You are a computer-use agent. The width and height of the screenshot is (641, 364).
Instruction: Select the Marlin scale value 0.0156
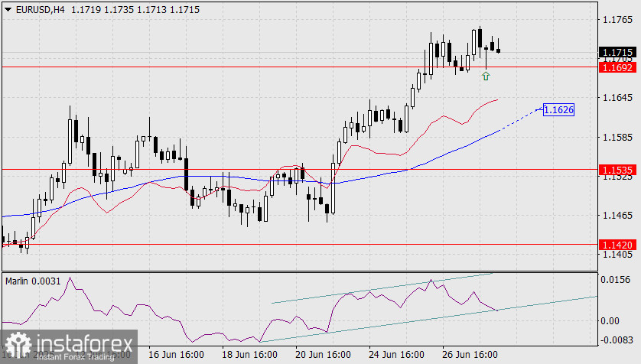(615, 280)
